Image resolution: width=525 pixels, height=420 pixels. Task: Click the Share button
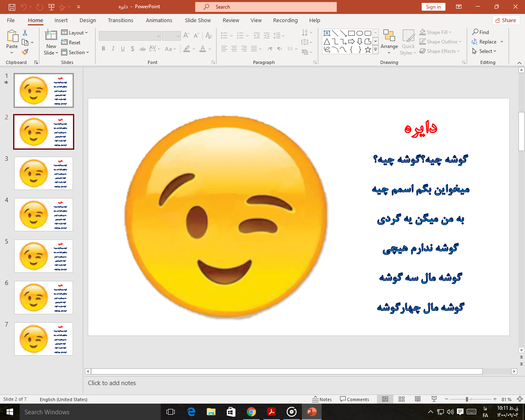(x=506, y=20)
